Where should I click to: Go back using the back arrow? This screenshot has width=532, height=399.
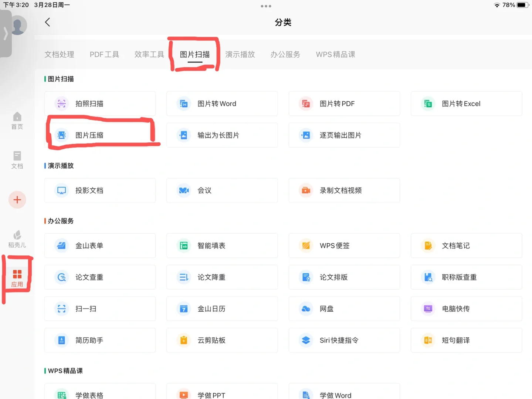[47, 22]
